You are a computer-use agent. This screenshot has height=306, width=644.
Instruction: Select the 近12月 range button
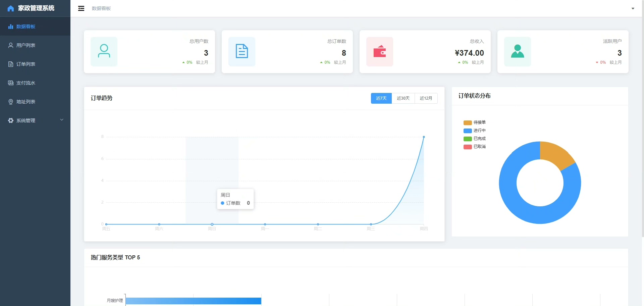pyautogui.click(x=426, y=98)
